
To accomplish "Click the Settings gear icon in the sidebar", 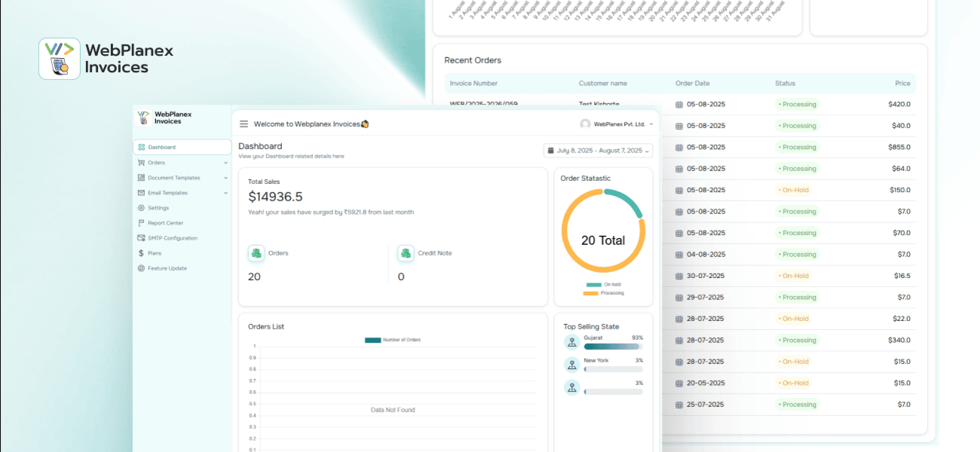I will 141,208.
